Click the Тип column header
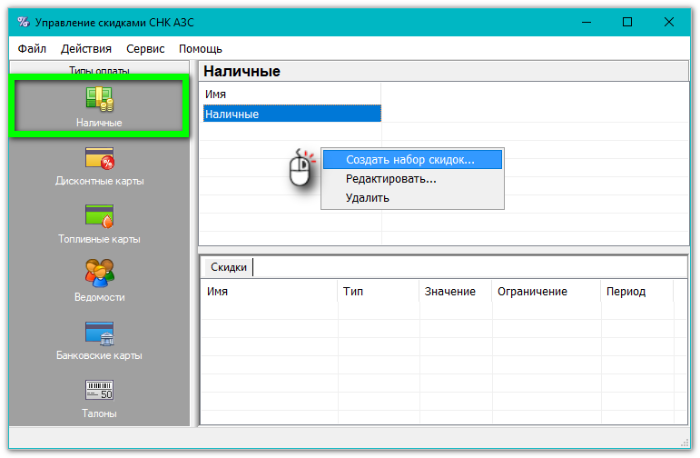Screen dimensions: 700x458 click(353, 292)
